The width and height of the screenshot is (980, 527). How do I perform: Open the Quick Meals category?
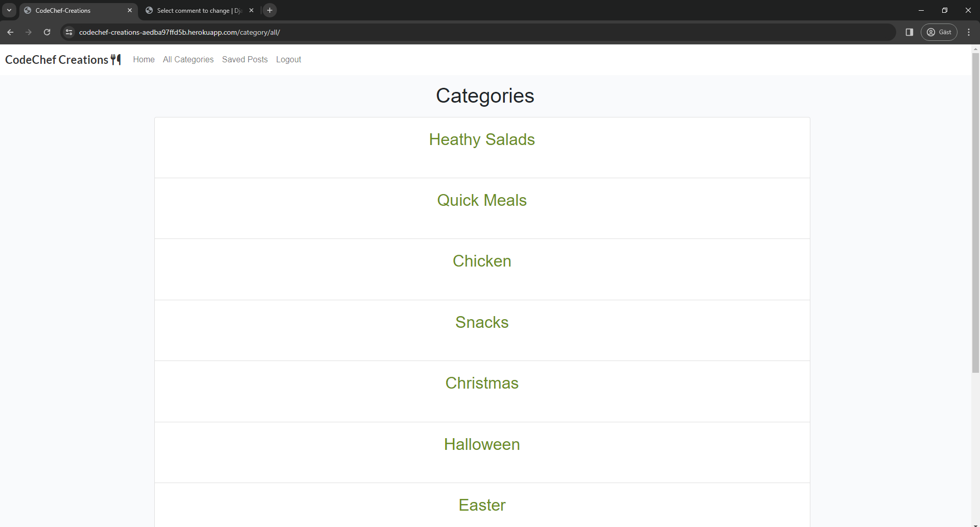coord(481,200)
